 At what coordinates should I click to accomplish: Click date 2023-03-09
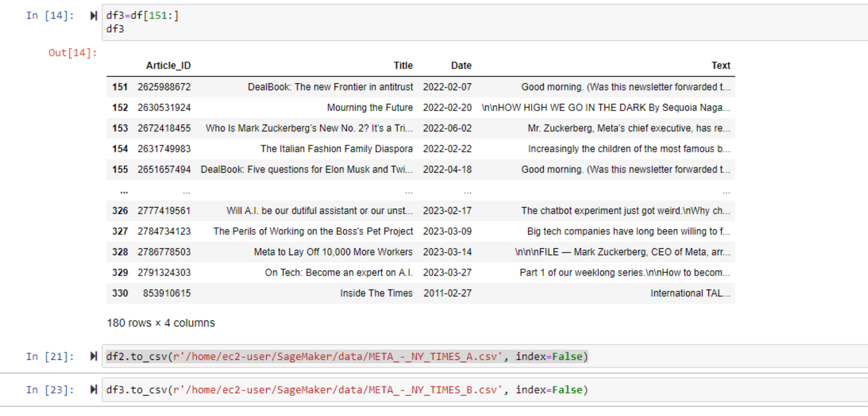447,232
